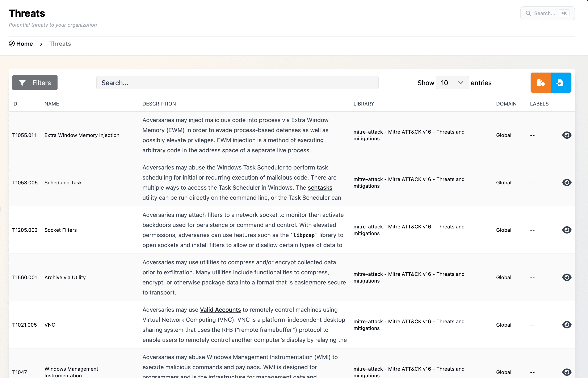This screenshot has width=588, height=378.
Task: Sort by the NAME column header
Action: coord(52,104)
